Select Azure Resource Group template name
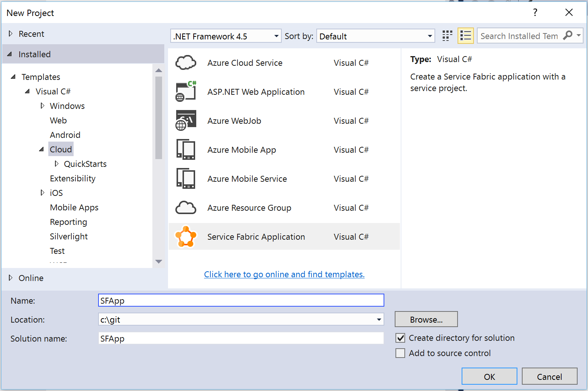Viewport: 588px width, 391px height. pos(249,208)
